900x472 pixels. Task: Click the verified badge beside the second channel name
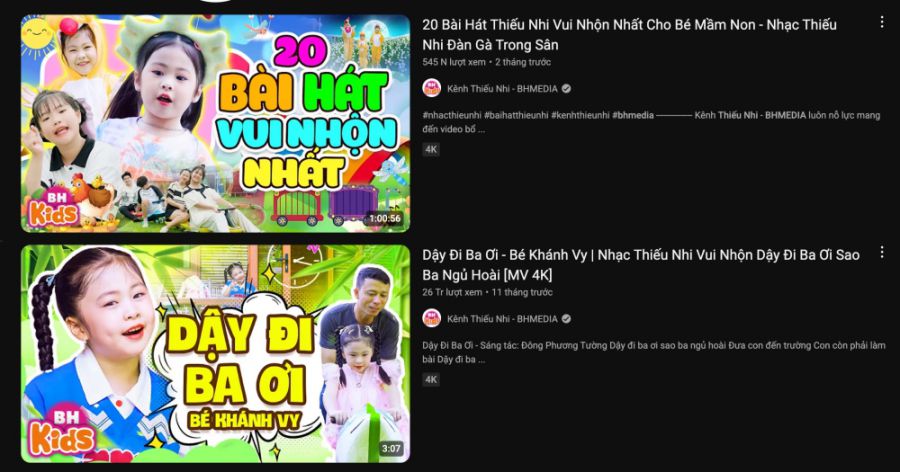(x=567, y=319)
